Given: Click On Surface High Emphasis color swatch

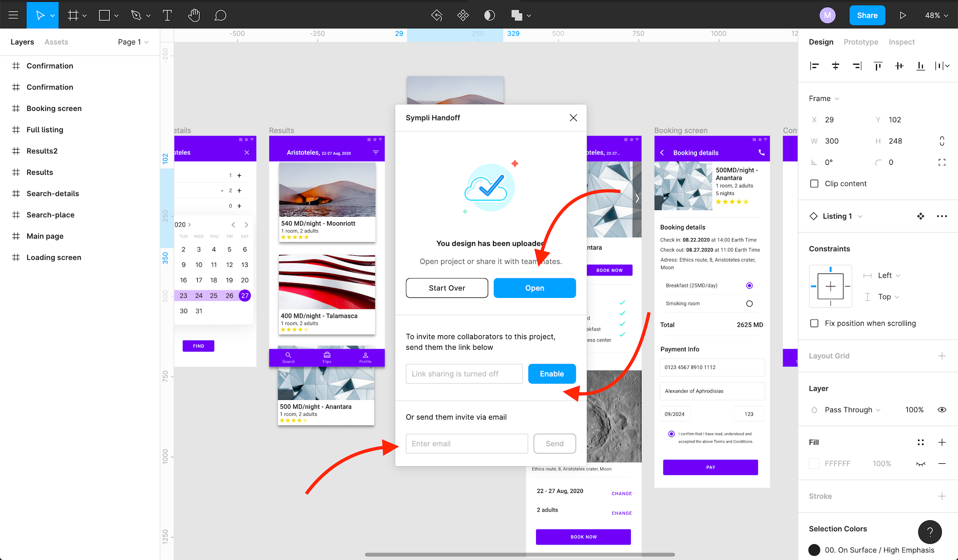Looking at the screenshot, I should tap(814, 550).
